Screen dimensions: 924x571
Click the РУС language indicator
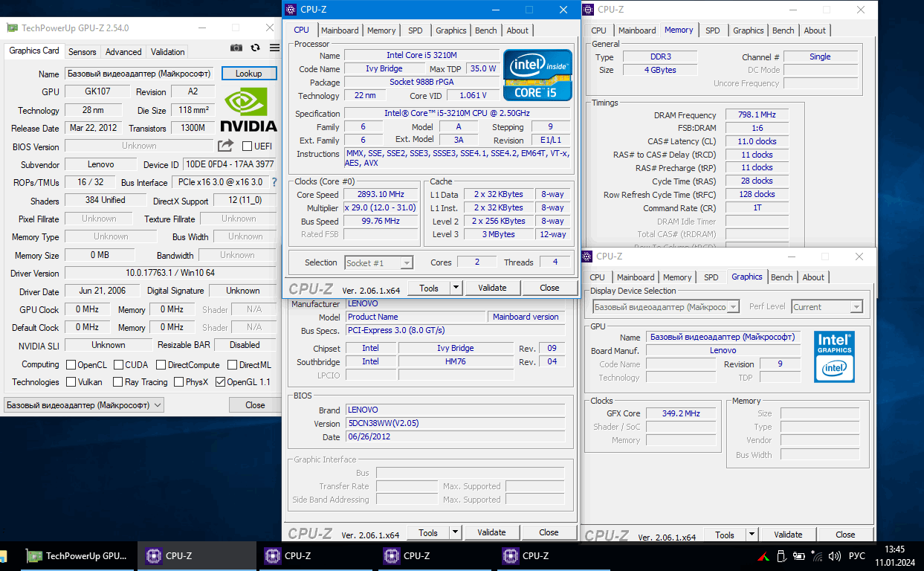click(857, 555)
